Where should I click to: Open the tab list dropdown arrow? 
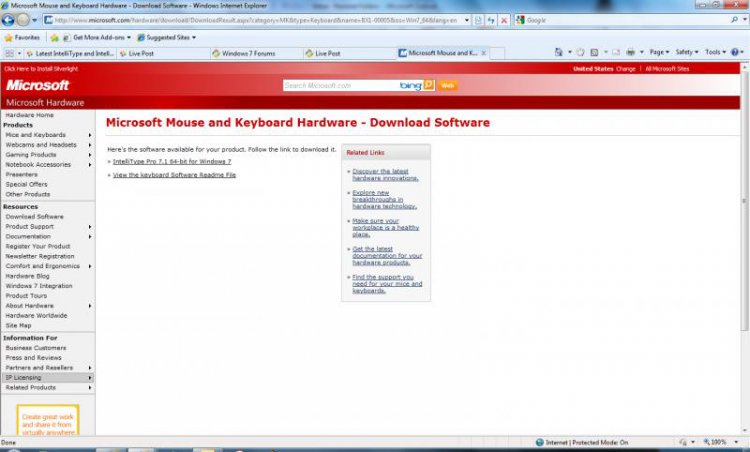coord(19,53)
